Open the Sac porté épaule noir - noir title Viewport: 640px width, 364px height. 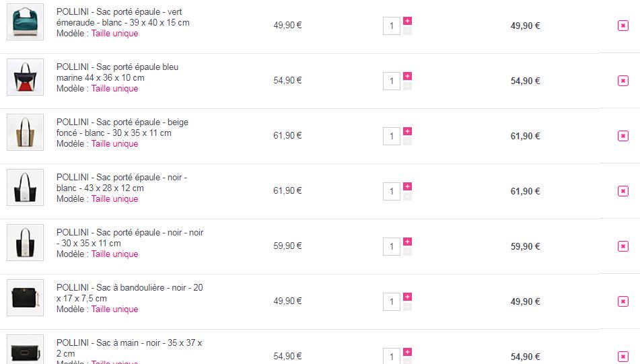(x=130, y=238)
